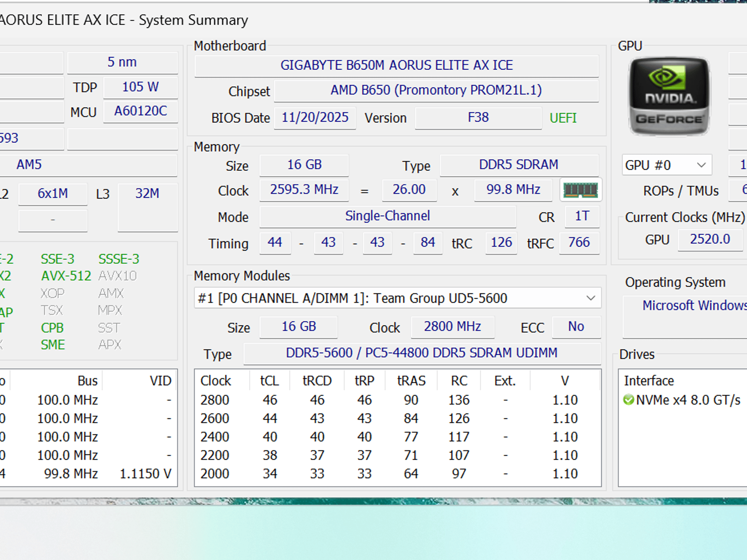Select the 2200 clock row in timings table

click(398, 455)
